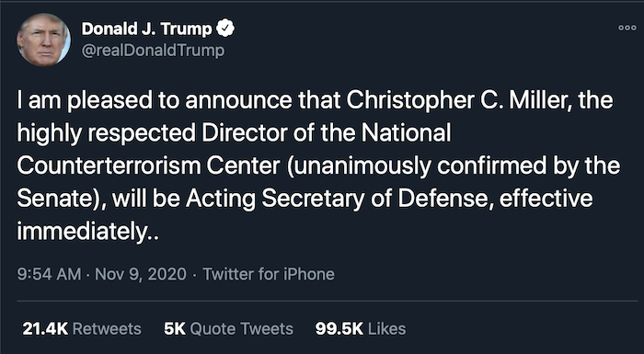The image size is (644, 354).
Task: Click the verified checkmark badge
Action: 225,29
